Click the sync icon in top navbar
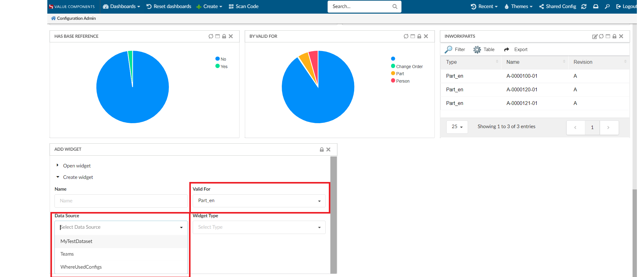644x277 pixels. [x=584, y=6]
